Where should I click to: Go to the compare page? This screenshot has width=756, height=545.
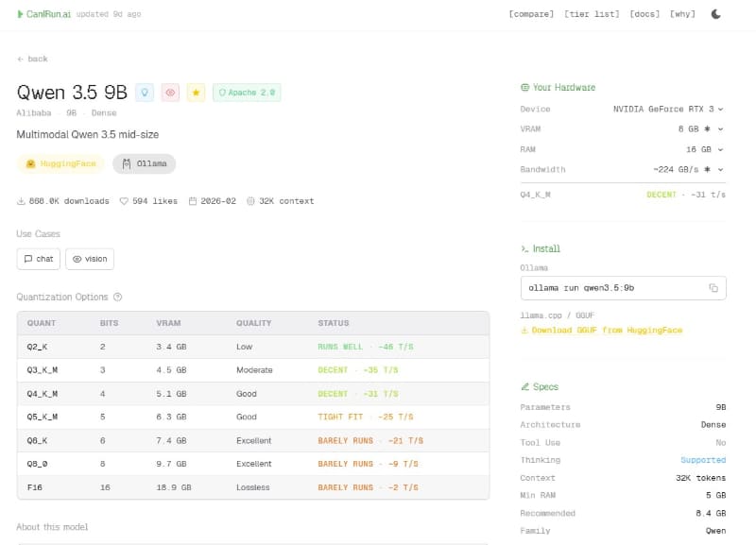[x=531, y=14]
